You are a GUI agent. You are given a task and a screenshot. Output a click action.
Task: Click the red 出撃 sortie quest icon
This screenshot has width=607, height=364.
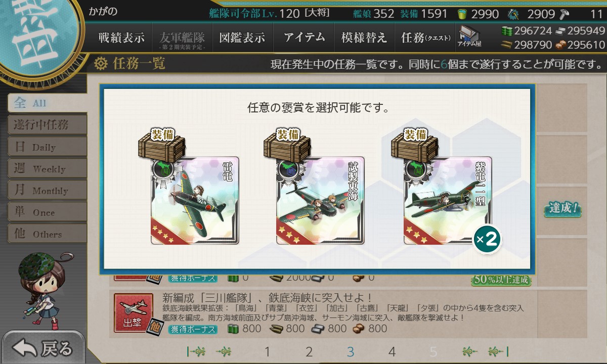[x=133, y=313]
